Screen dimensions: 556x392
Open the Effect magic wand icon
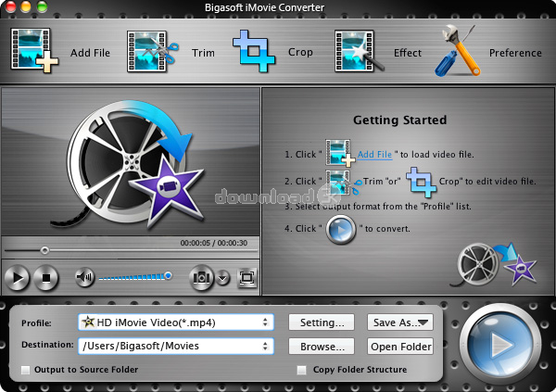[x=359, y=52]
